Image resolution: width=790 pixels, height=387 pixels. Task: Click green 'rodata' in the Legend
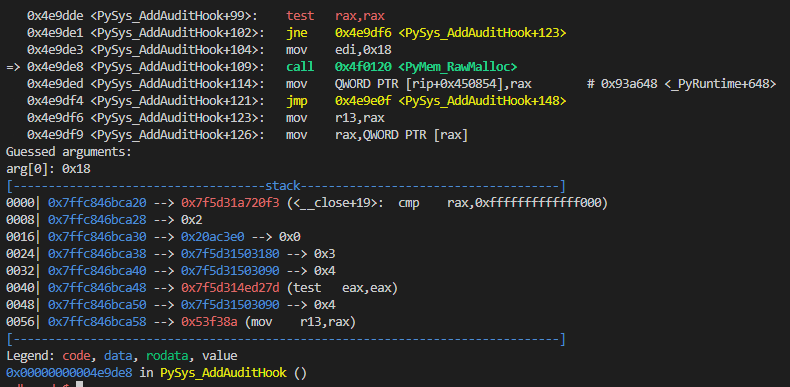click(x=167, y=356)
